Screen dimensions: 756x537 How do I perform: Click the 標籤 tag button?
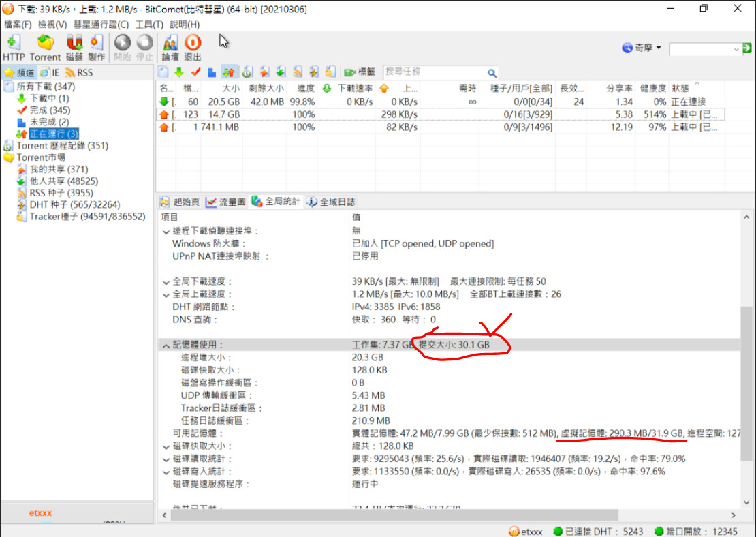[360, 72]
